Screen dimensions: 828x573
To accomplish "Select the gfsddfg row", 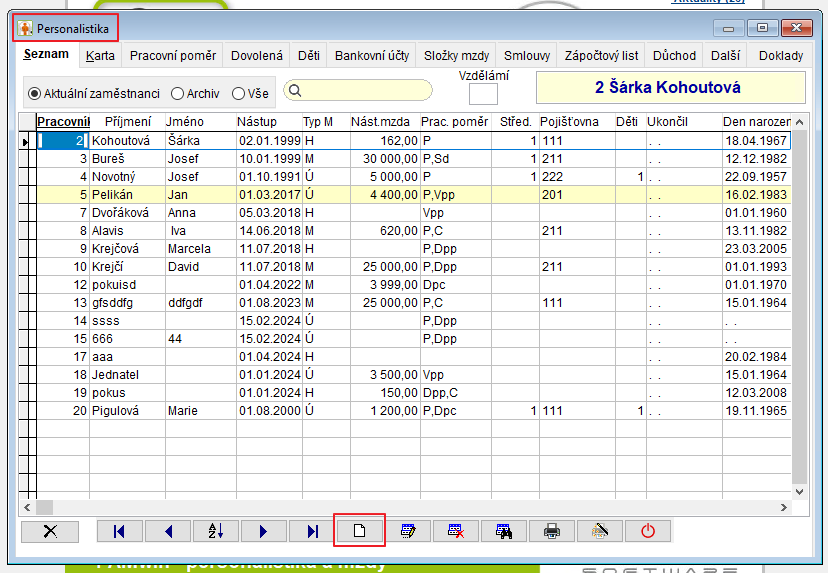I will (x=413, y=303).
